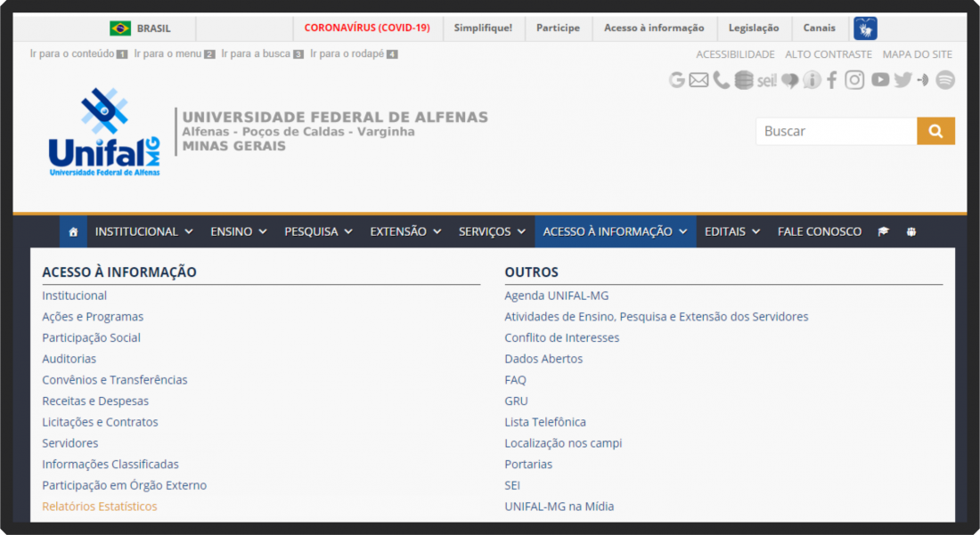Image resolution: width=980 pixels, height=535 pixels.
Task: Click the people group icon in navbar
Action: tap(911, 231)
